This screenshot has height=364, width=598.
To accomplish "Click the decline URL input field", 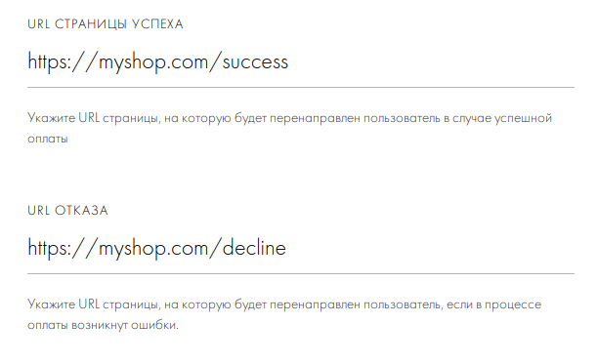I will 301,248.
